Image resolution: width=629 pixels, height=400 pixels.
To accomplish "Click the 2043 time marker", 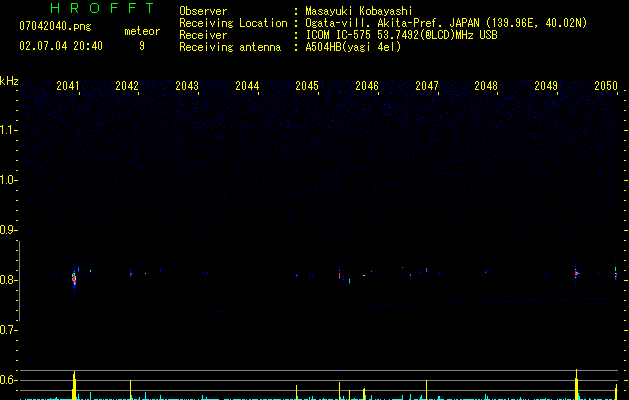I will [187, 86].
